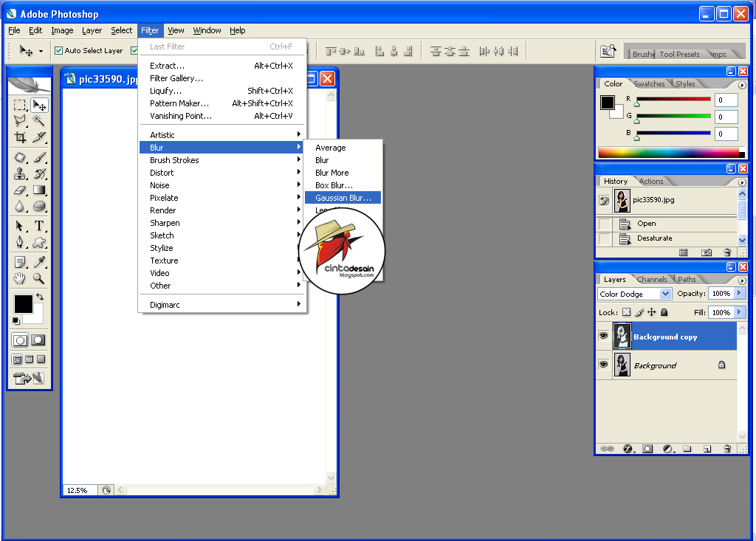The width and height of the screenshot is (756, 541).
Task: Select the Blur tool droplet icon
Action: point(20,207)
